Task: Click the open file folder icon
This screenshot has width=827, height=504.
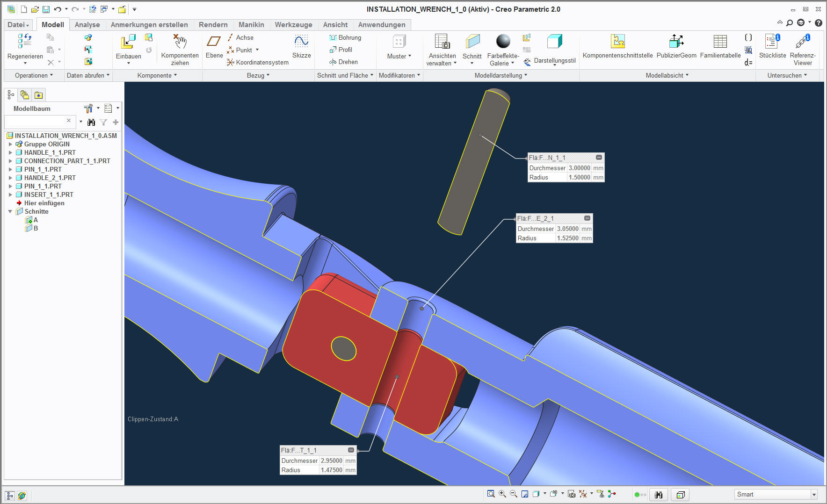Action: [x=35, y=9]
